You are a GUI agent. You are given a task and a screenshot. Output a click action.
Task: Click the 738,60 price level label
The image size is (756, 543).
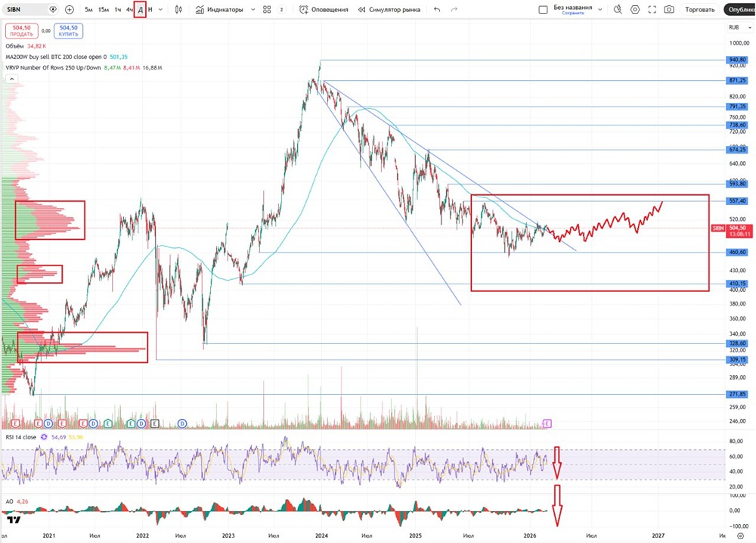tap(738, 125)
